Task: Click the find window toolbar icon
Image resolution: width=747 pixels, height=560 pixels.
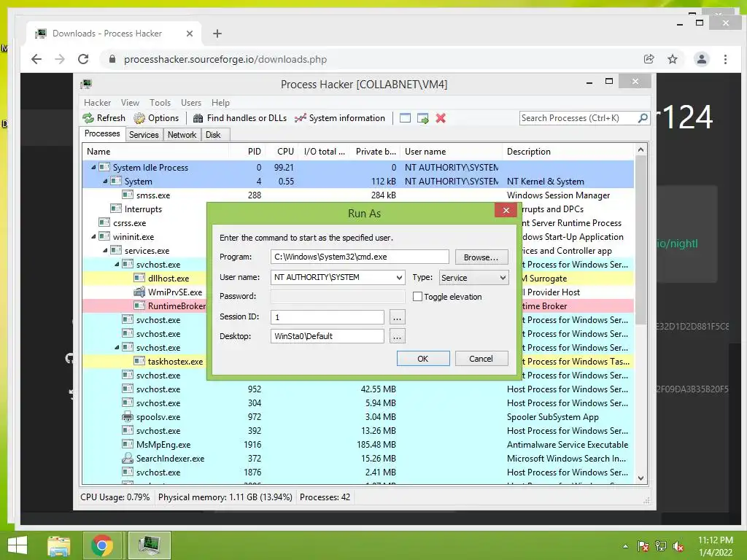Action: coord(405,118)
